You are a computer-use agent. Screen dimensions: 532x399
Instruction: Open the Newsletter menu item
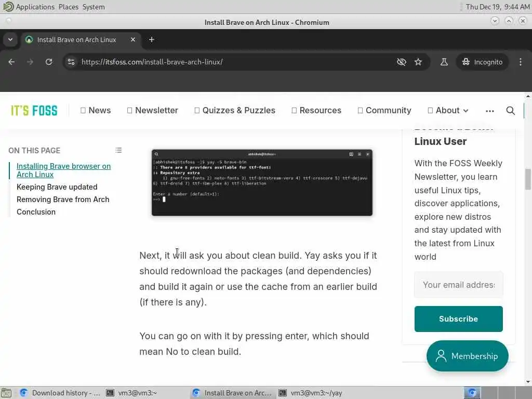coord(152,110)
